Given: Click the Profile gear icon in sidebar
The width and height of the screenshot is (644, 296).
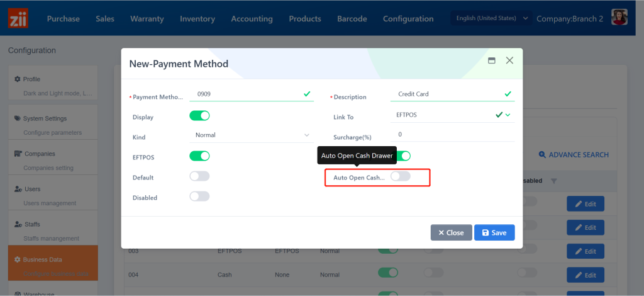Looking at the screenshot, I should point(18,79).
